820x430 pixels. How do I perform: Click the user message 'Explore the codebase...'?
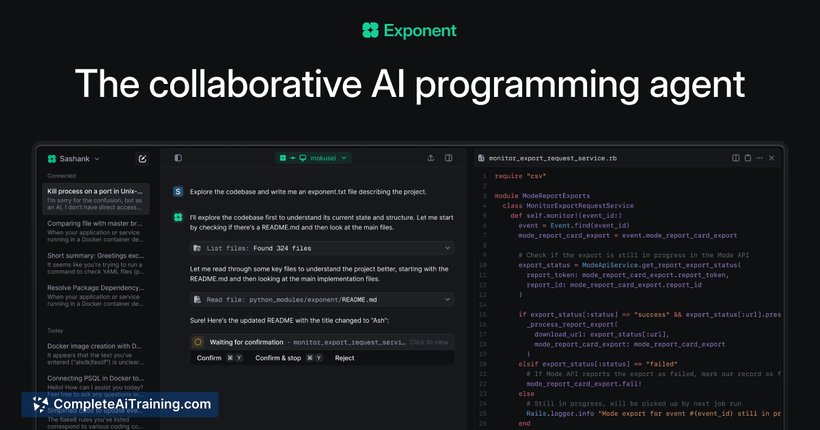pos(308,192)
